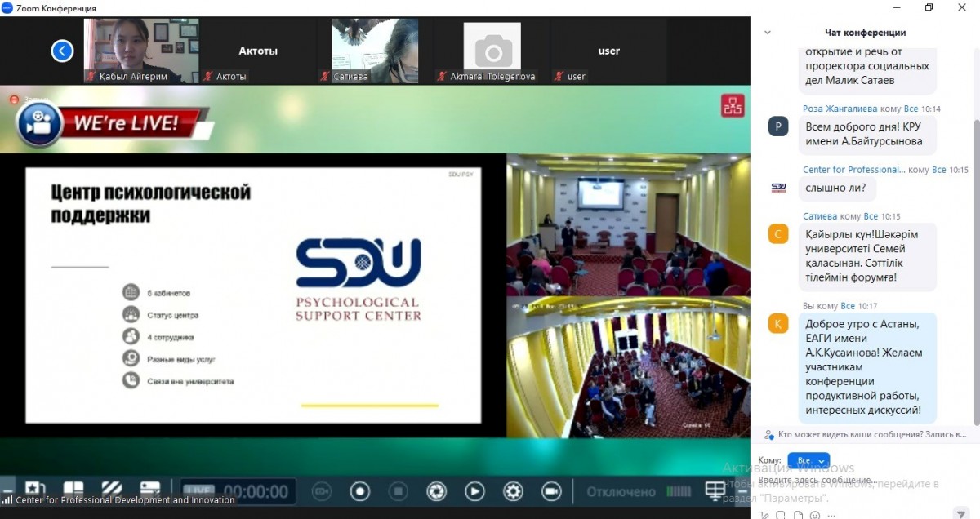Viewport: 980px width, 519px height.
Task: Select Akmaral Tolegenova participant tile
Action: [x=492, y=51]
